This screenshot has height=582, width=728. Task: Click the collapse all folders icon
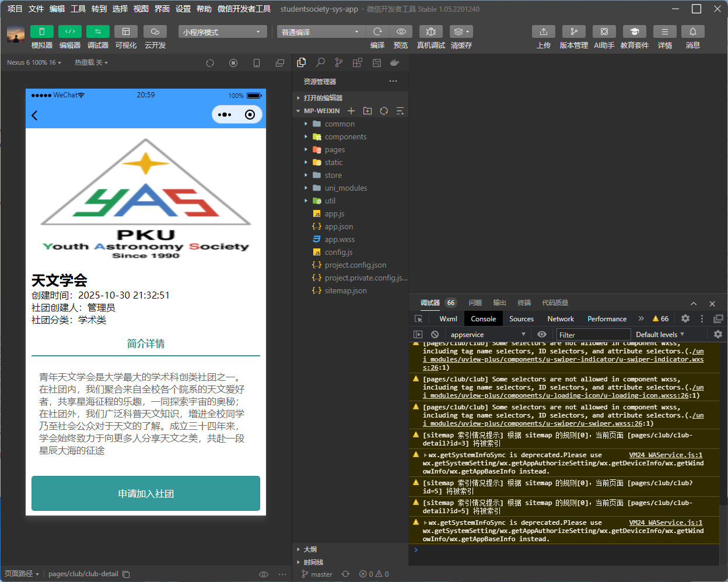coord(400,111)
